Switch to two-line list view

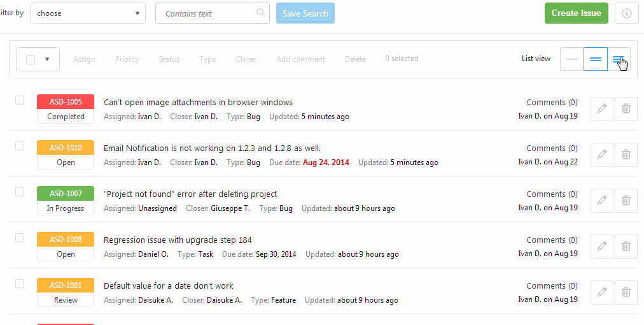point(596,59)
